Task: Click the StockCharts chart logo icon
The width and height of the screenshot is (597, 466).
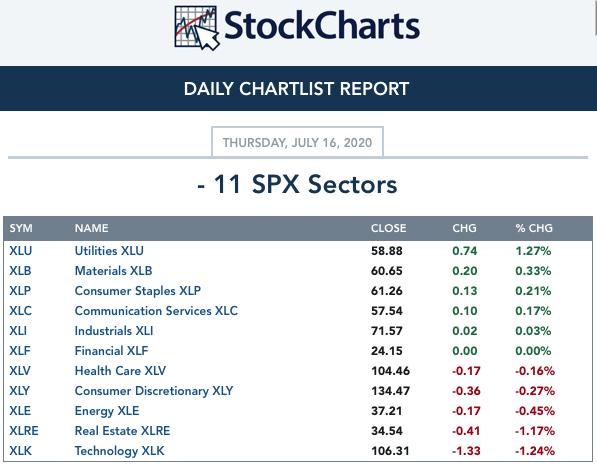Action: [197, 28]
